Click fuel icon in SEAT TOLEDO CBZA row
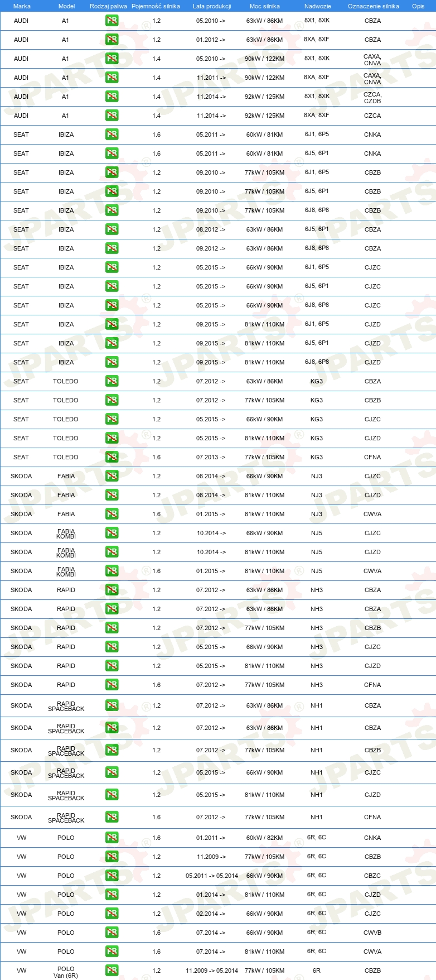This screenshot has height=980, width=436. point(112,381)
